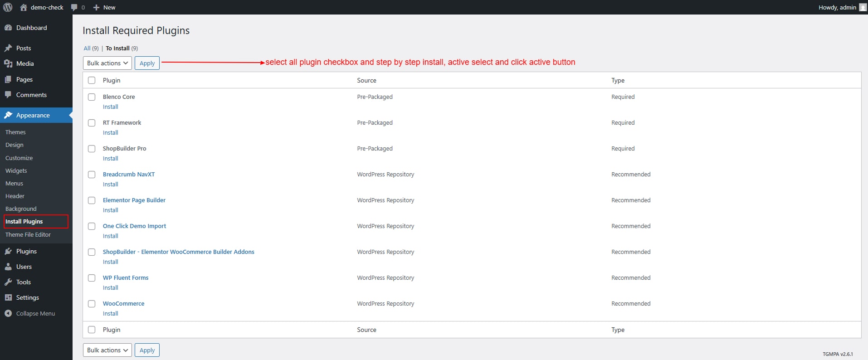Click Install under WooCommerce

(110, 314)
